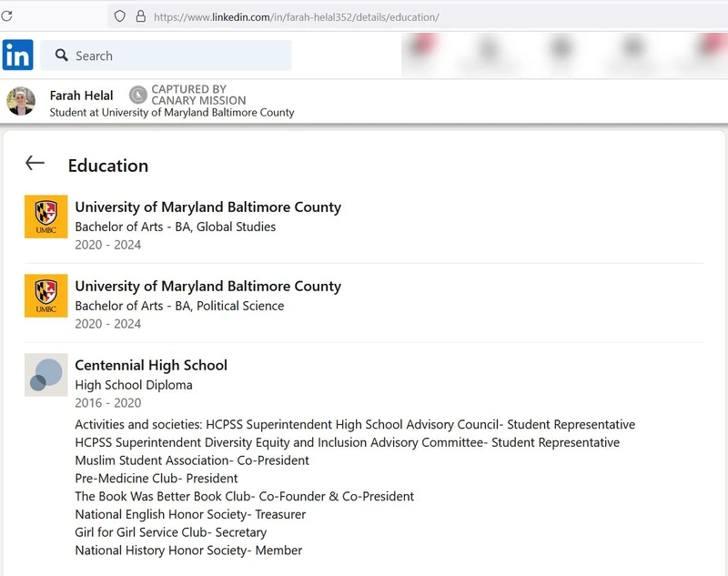
Task: Click 'National English Honor Society- Treasurer' line
Action: point(190,514)
